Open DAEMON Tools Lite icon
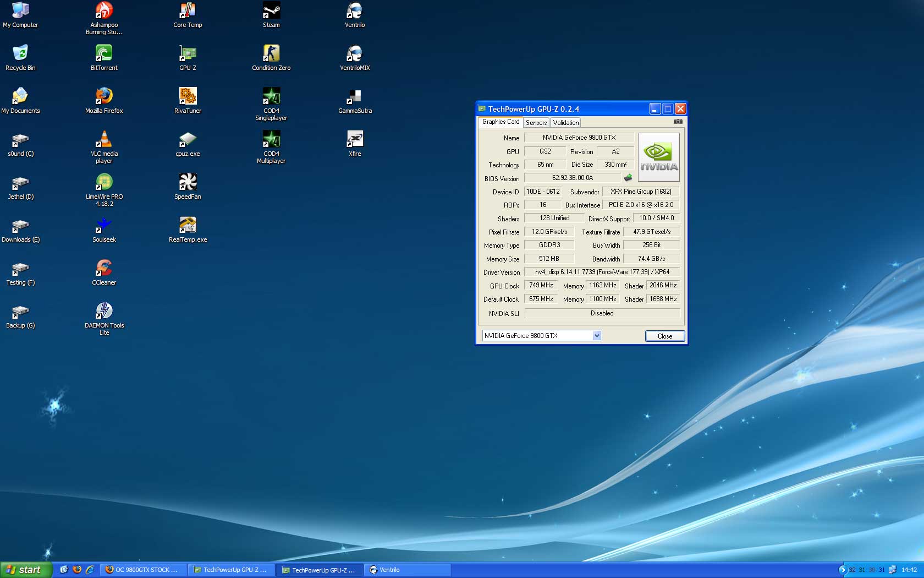 pos(104,319)
